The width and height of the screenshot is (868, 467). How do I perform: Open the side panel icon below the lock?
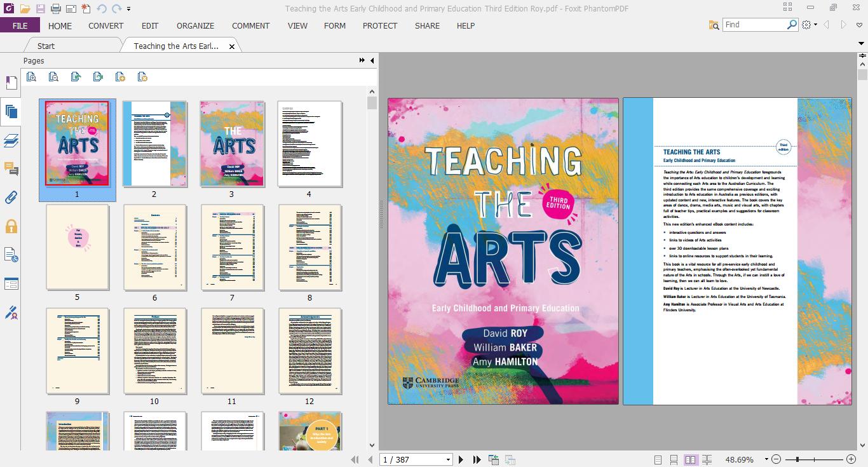pos(11,255)
